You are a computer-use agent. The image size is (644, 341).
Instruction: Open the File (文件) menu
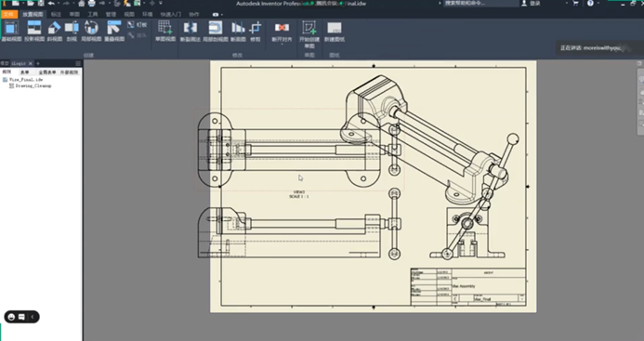point(8,14)
